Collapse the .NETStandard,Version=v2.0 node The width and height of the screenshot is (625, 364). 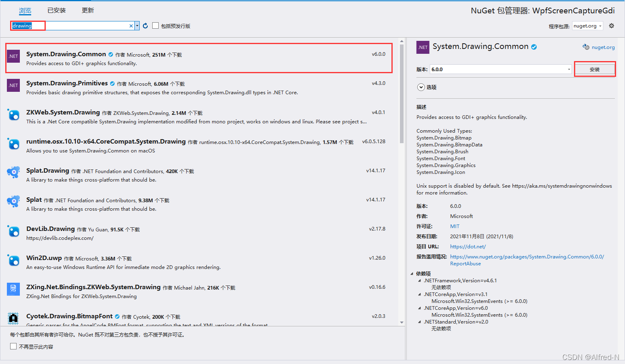[419, 322]
